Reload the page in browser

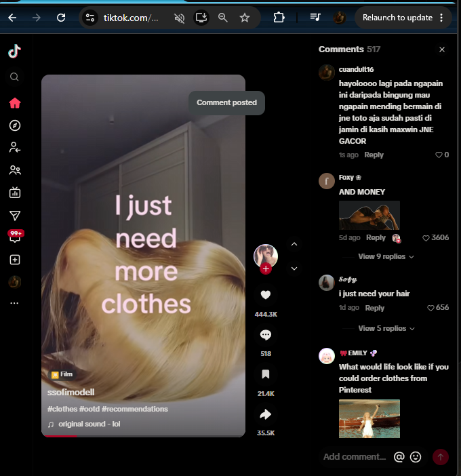click(61, 18)
